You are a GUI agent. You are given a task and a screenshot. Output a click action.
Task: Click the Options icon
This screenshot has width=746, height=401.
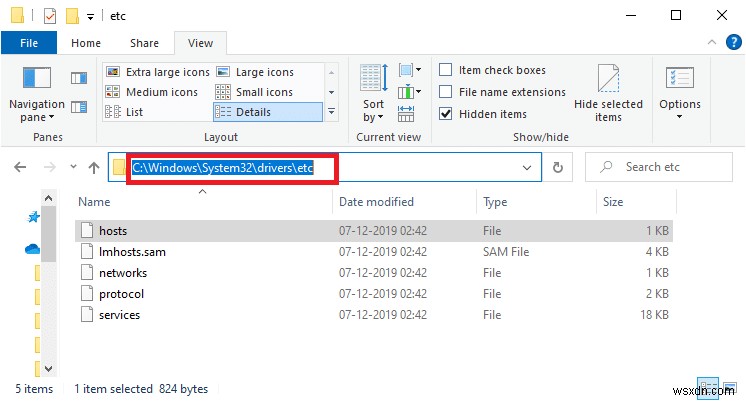tap(680, 78)
